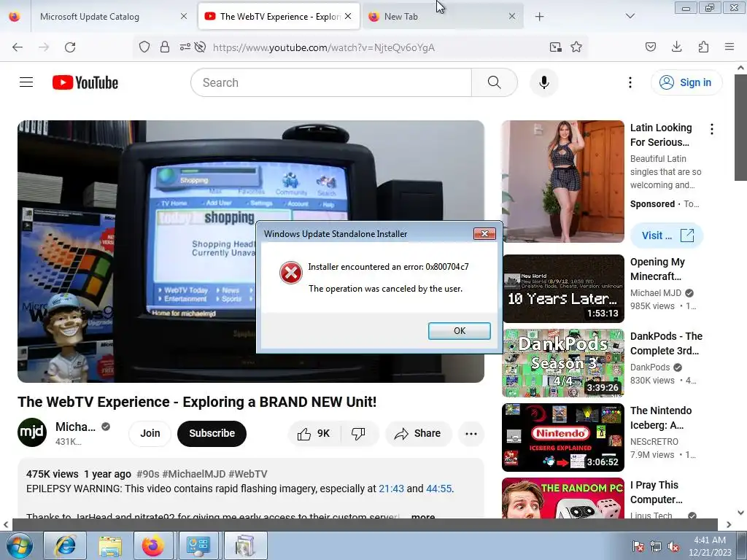
Task: Open the Opening My Minecraft video thumbnail
Action: 563,289
